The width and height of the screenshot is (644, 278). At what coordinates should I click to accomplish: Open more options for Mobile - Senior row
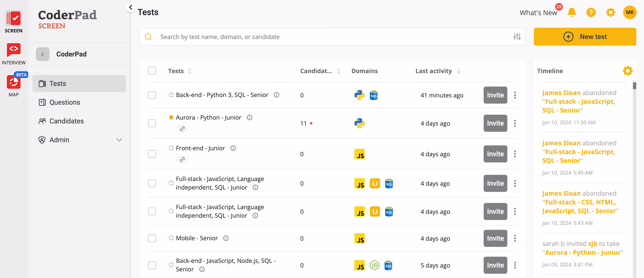pos(515,238)
